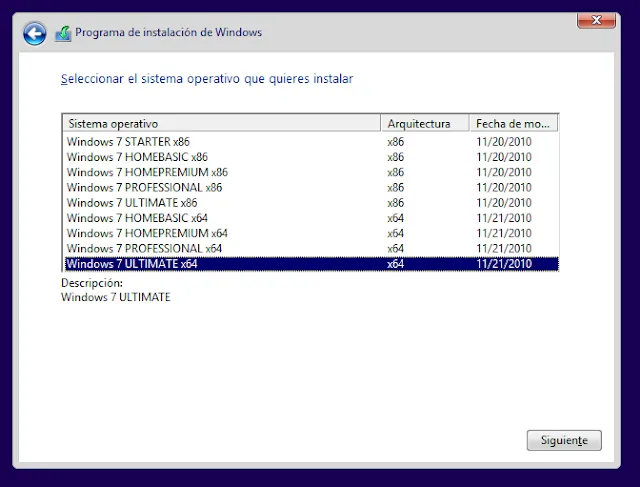Click the Programa de instalación de Windows title
Screen dimensions: 640x487
(x=169, y=32)
